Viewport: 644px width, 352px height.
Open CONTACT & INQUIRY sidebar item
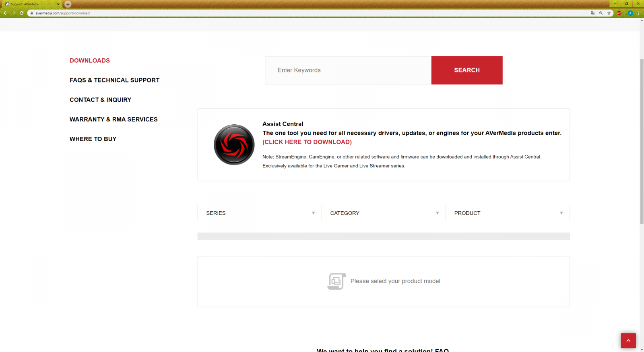tap(101, 100)
